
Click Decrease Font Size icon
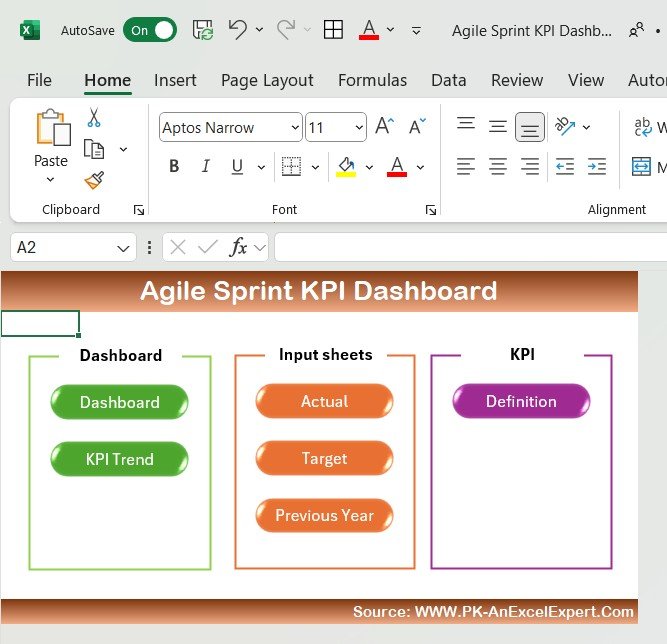(417, 126)
